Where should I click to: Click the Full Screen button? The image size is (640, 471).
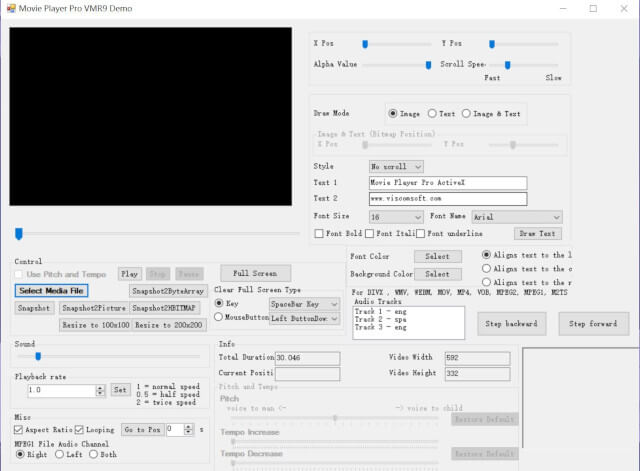(255, 273)
